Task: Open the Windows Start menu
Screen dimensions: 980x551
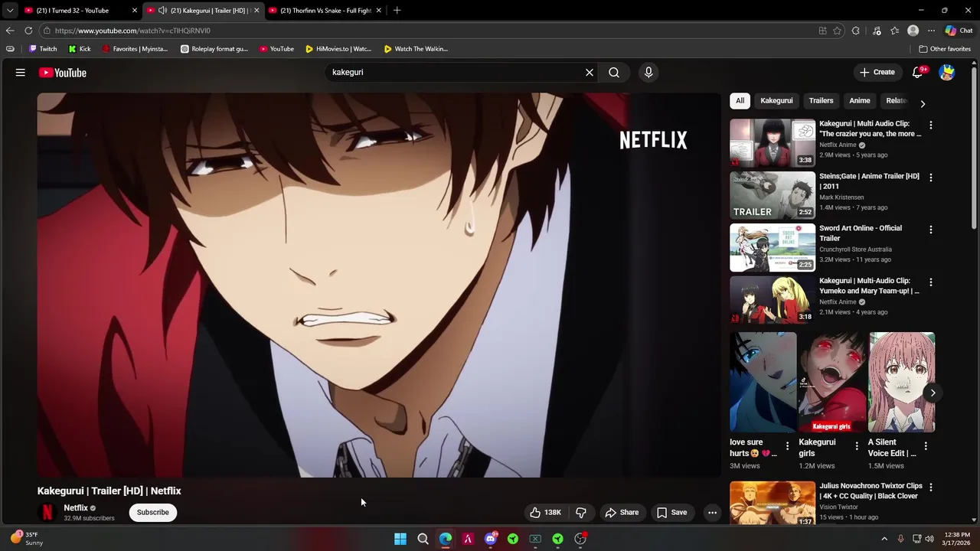Action: click(400, 539)
